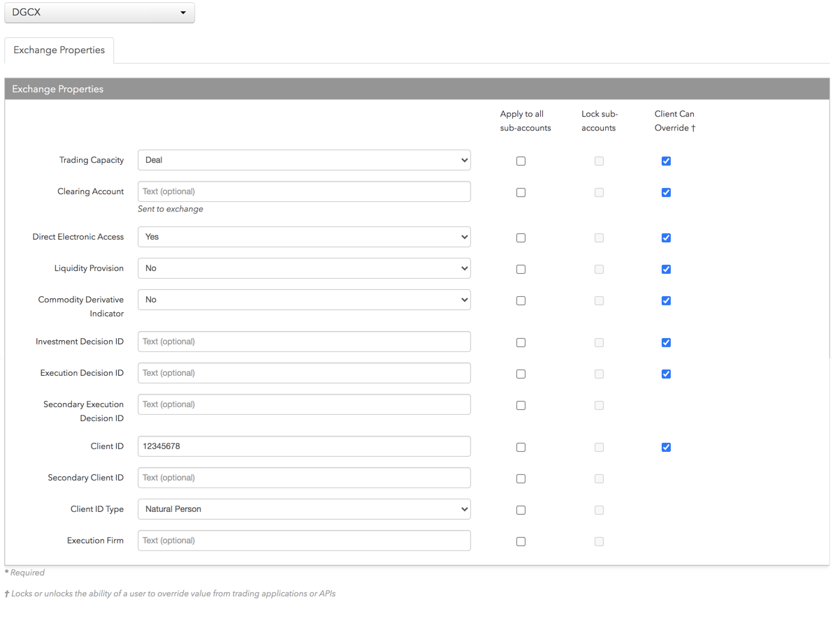
Task: Check Apply to all sub-accounts for Execution Firm
Action: coord(521,541)
